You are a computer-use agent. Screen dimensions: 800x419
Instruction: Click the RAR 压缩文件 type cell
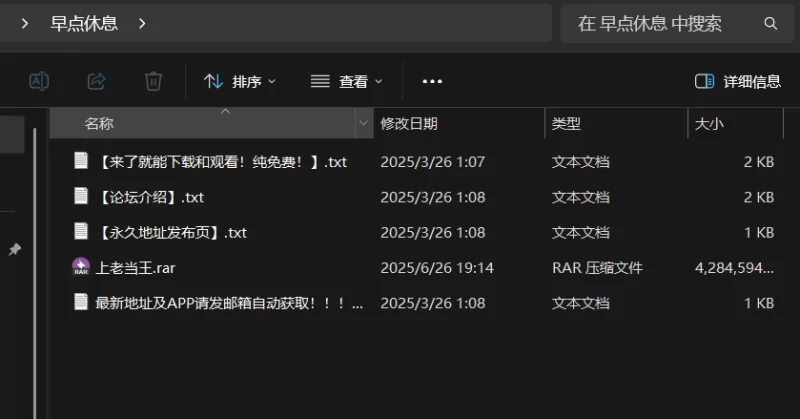(597, 268)
